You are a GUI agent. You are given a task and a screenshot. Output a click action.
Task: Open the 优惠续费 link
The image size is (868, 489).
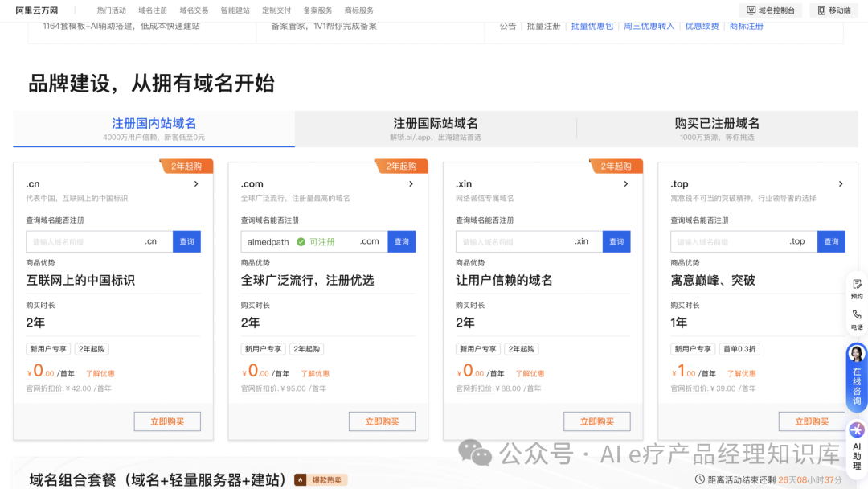702,26
